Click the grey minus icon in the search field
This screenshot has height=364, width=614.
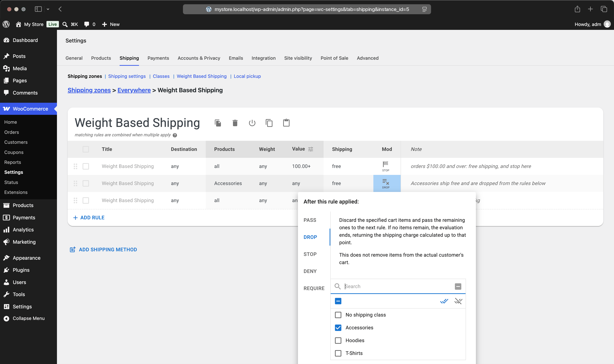click(458, 287)
